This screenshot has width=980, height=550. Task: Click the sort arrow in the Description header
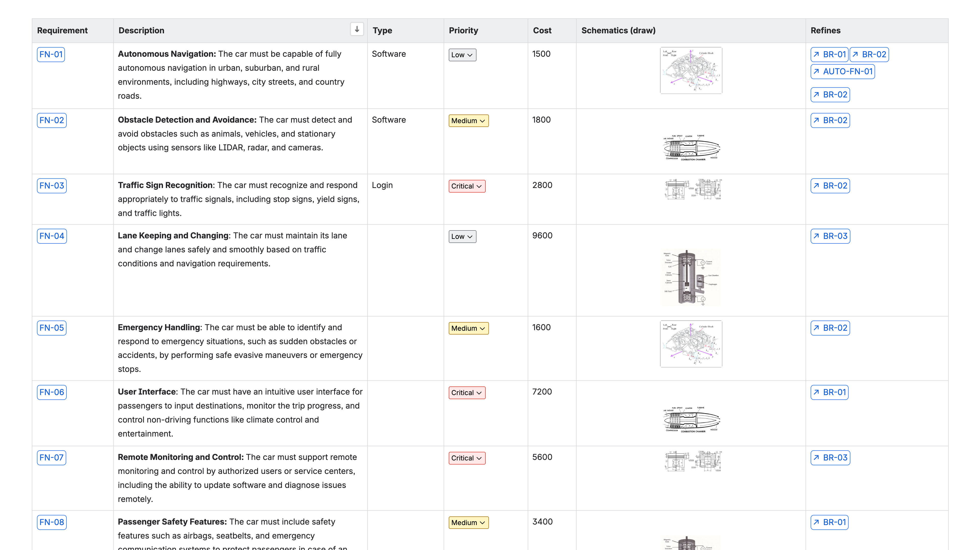(x=357, y=29)
